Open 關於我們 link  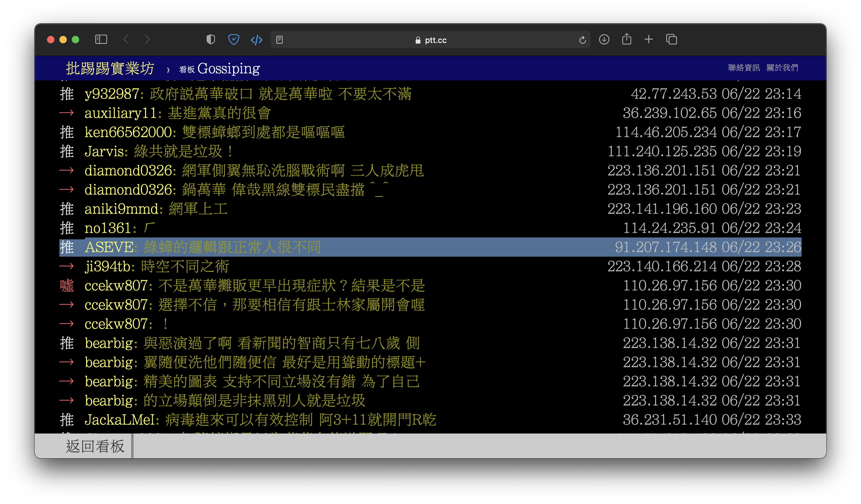[782, 68]
